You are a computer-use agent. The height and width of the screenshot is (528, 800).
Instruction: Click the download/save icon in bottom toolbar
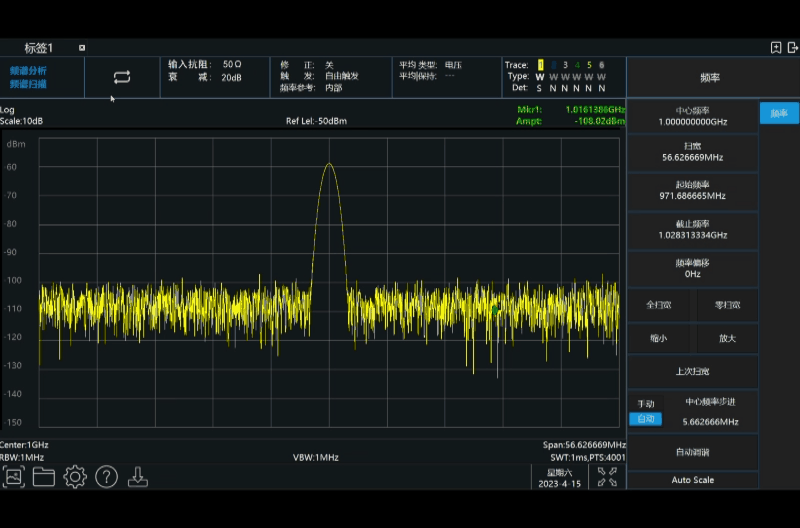[138, 477]
